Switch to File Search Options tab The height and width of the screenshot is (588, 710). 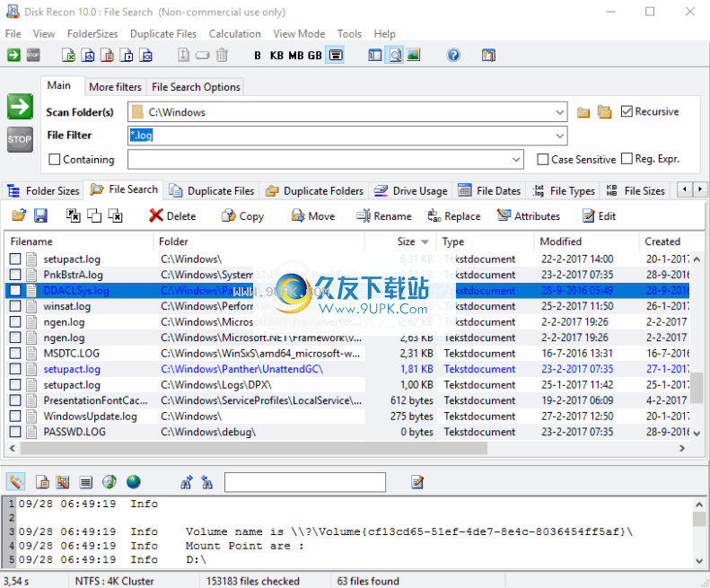coord(196,87)
